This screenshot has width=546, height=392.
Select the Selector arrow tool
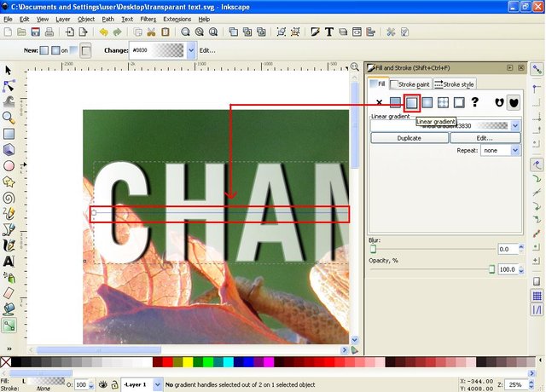click(x=9, y=71)
